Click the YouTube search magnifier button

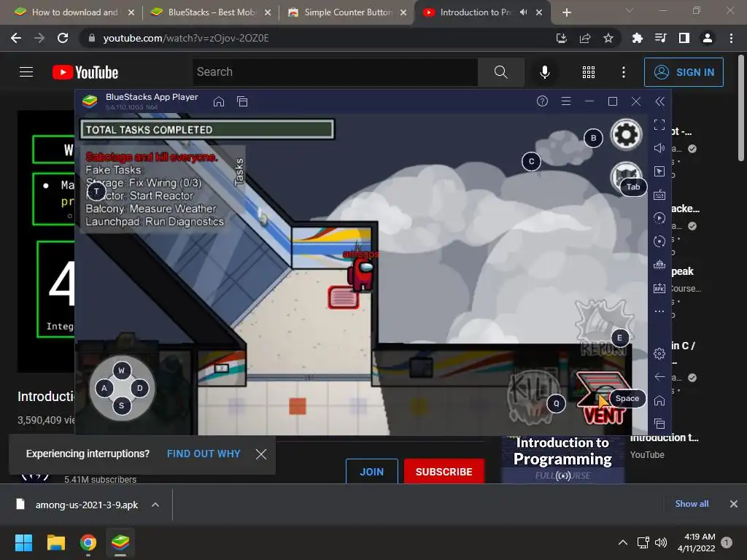[x=500, y=72]
